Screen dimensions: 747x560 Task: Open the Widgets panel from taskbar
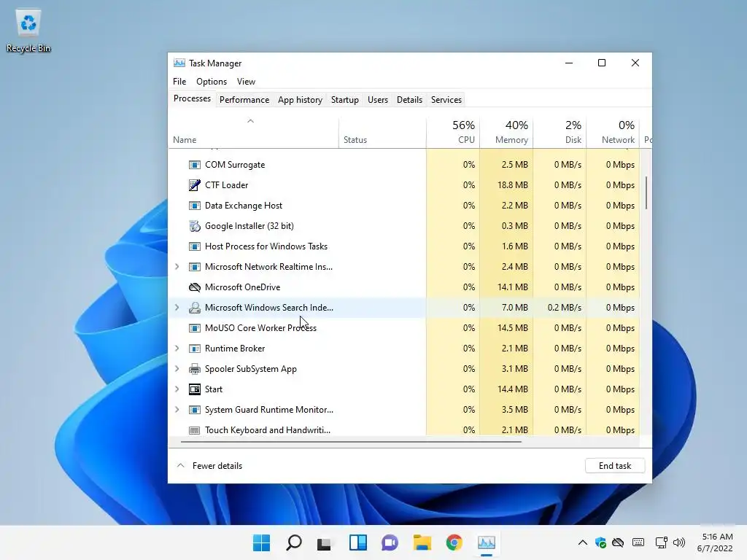click(x=357, y=542)
